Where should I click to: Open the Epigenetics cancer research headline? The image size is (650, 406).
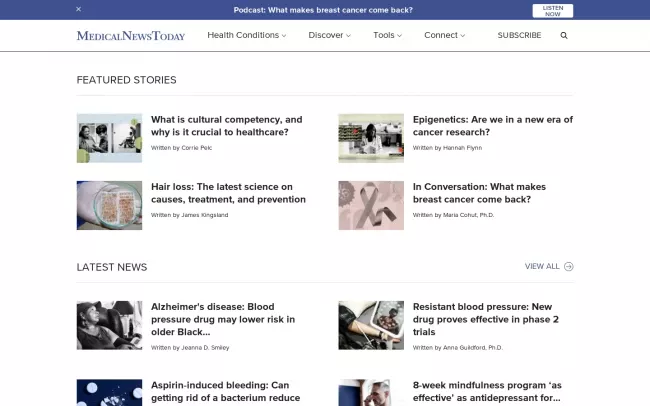click(x=493, y=126)
